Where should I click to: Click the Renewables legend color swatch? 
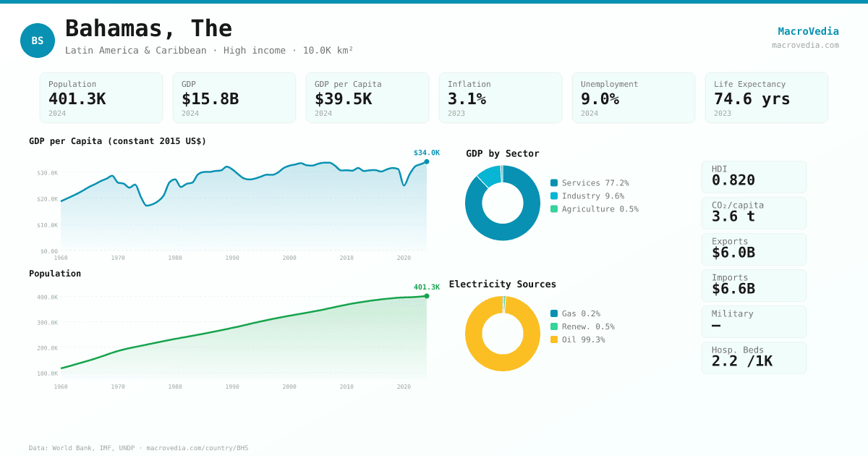[x=554, y=326]
